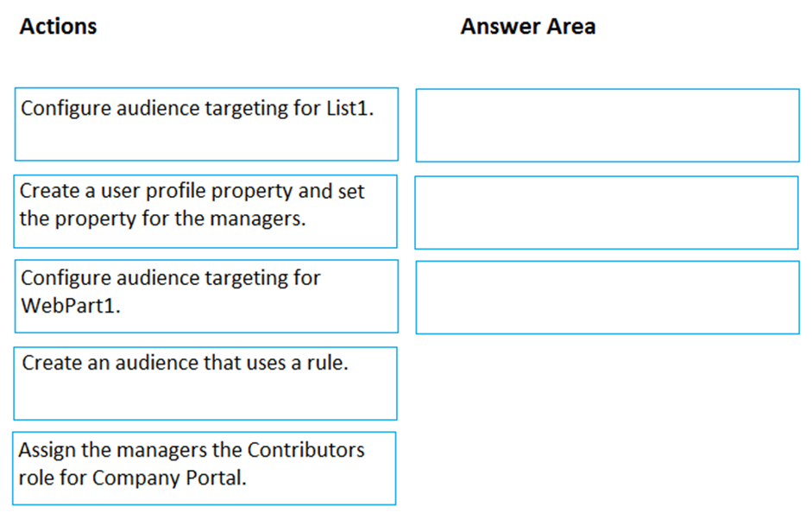Select 'Configure audience targeting for WebPart1' action
Screen dimensions: 812x526
[206, 296]
